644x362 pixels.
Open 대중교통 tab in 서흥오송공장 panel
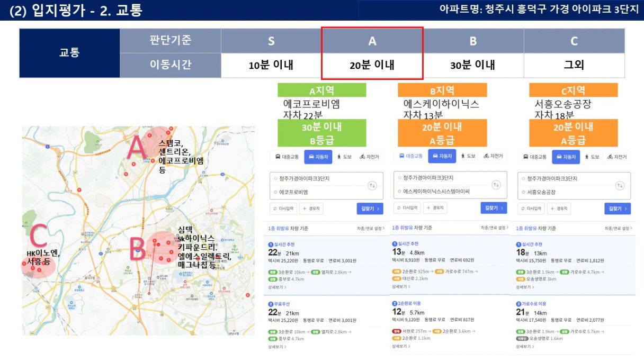coord(534,157)
